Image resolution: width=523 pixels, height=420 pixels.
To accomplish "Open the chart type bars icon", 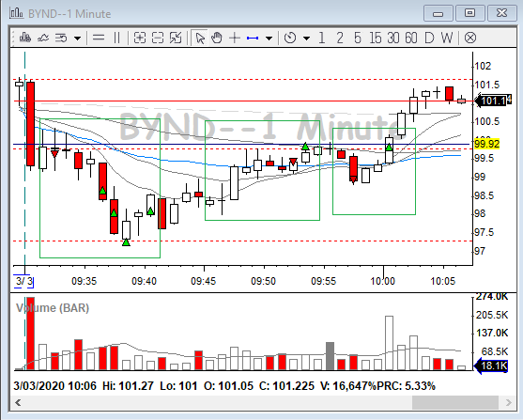I will (25, 38).
